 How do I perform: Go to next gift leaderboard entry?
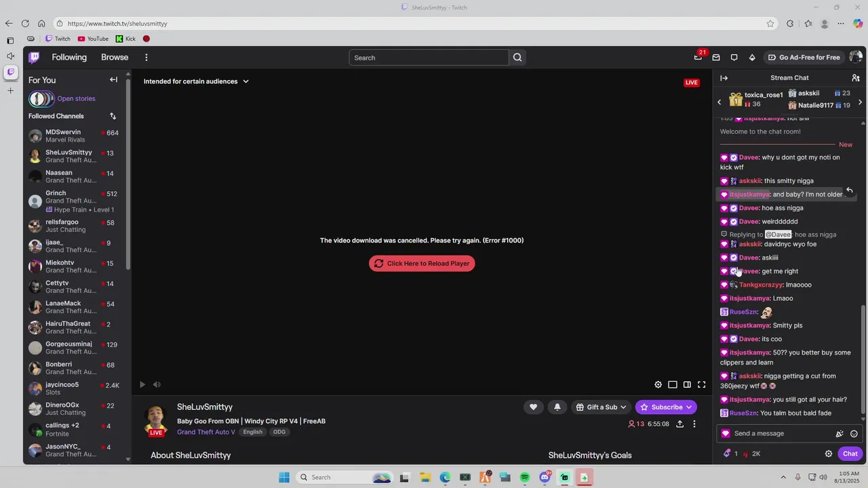click(860, 102)
